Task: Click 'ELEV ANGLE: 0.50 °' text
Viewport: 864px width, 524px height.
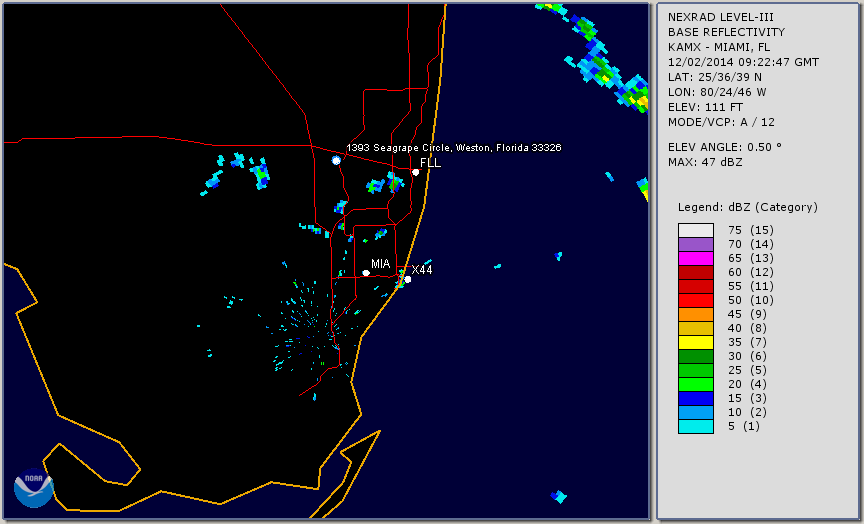Action: [725, 147]
